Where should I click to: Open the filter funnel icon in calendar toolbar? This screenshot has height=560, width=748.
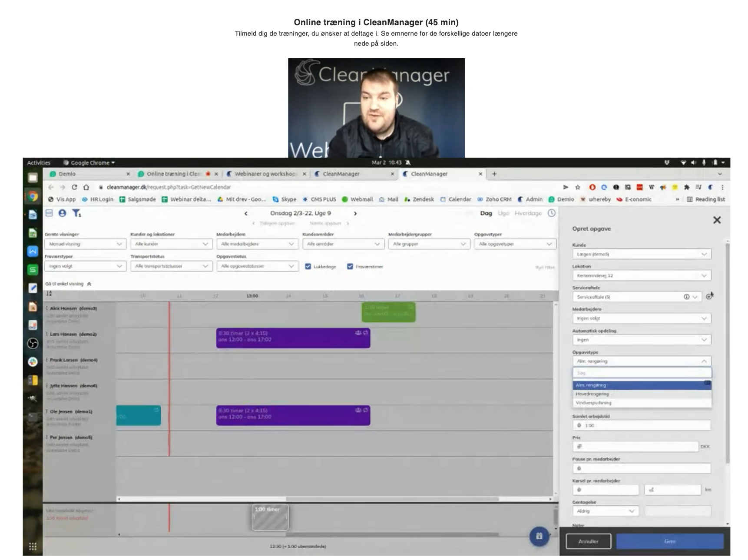click(76, 213)
